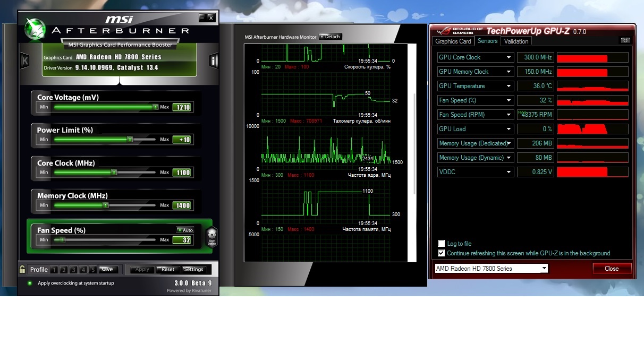644x344 pixels.
Task: Click the Core Voltage slider handle
Action: (155, 107)
